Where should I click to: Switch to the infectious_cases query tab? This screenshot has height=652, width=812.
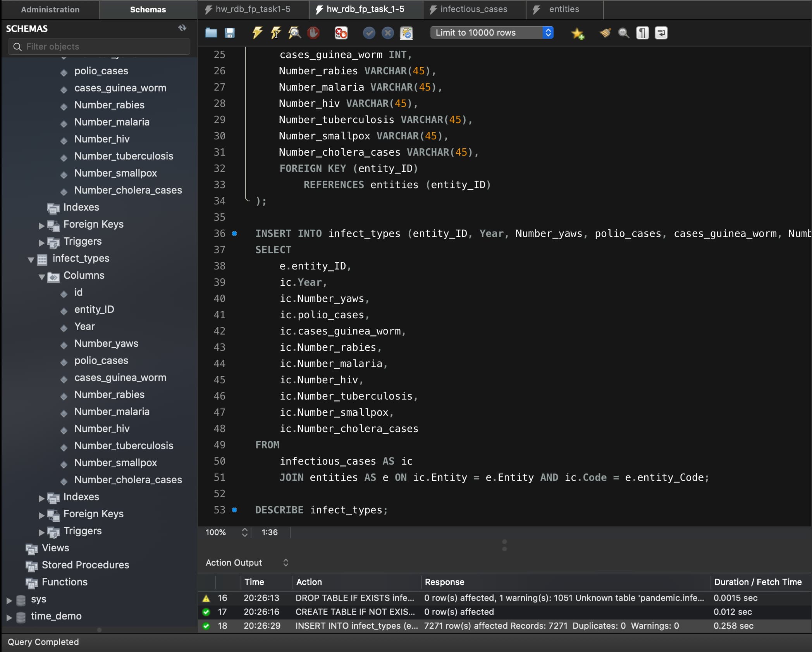[x=473, y=9]
